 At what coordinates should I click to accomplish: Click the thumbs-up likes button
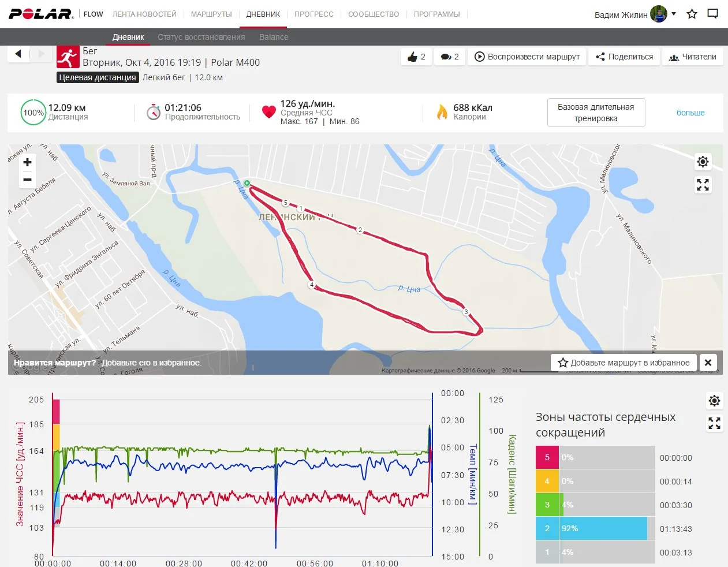tap(416, 57)
